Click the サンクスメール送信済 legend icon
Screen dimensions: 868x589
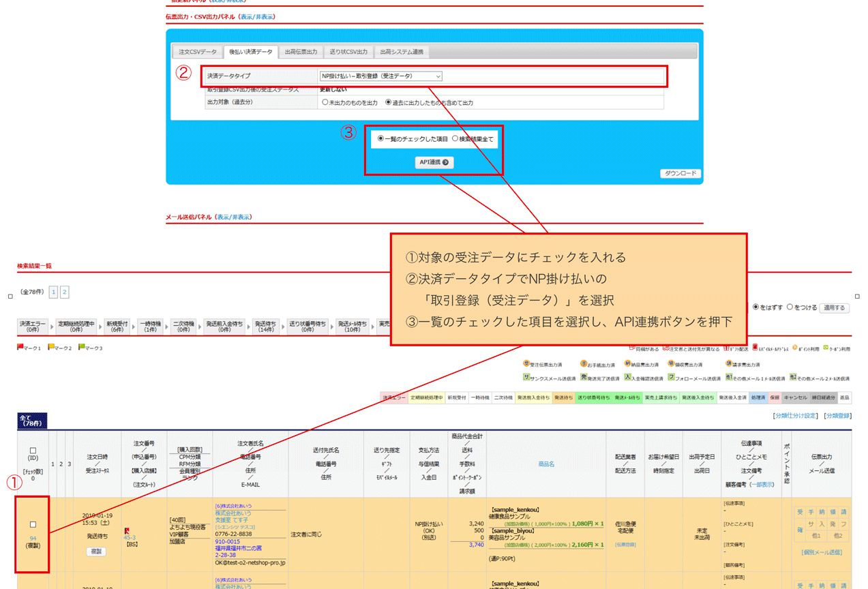pos(526,377)
